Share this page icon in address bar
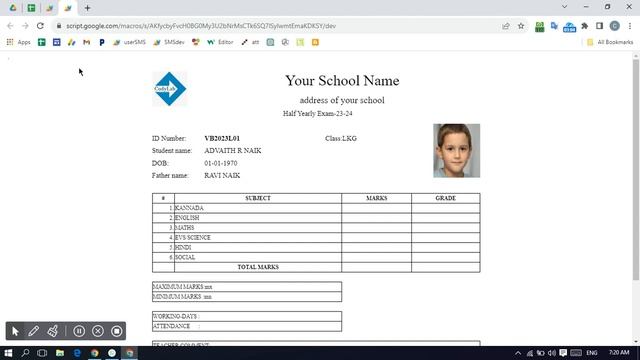640x360 pixels. pyautogui.click(x=506, y=26)
